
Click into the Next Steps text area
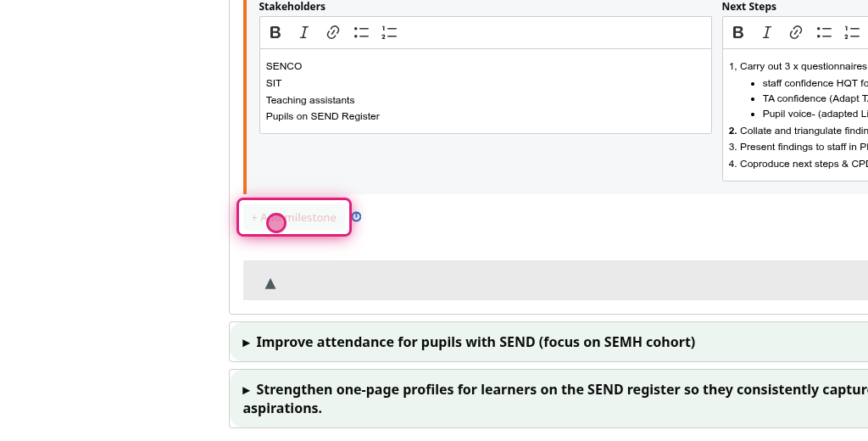[x=795, y=114]
